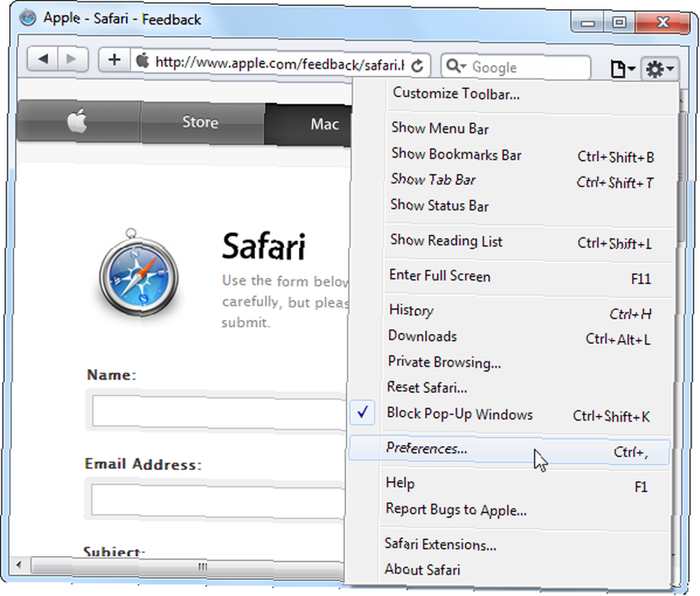Click the horizontal scrollbar thumb
Viewport: 700px width, 596px height.
(x=188, y=567)
